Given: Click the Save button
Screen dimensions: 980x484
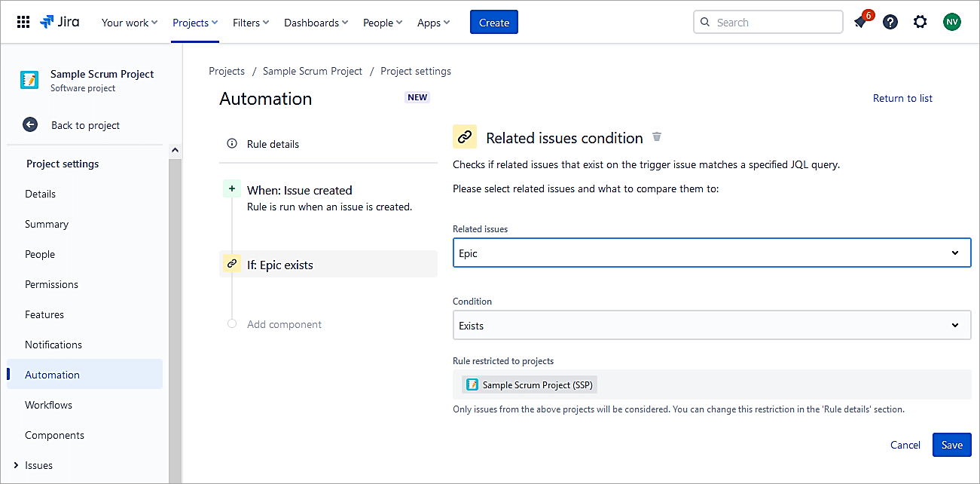Looking at the screenshot, I should click(x=951, y=445).
